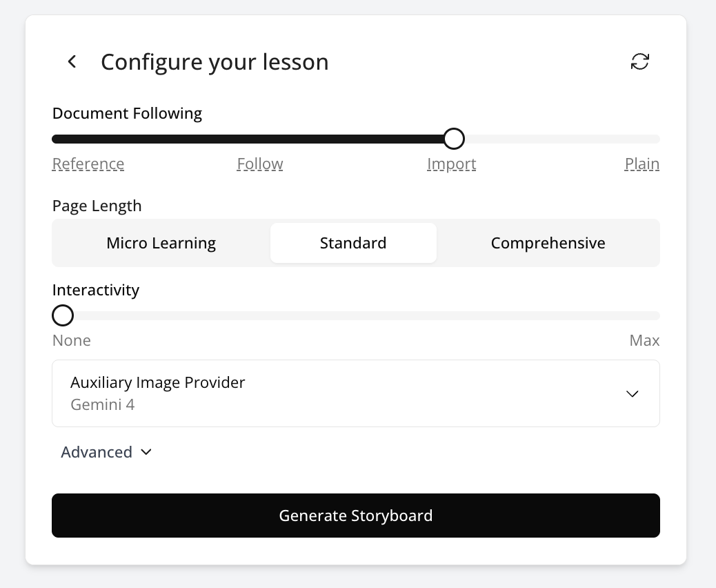
Task: Click the None label under Interactivity
Action: pyautogui.click(x=72, y=340)
